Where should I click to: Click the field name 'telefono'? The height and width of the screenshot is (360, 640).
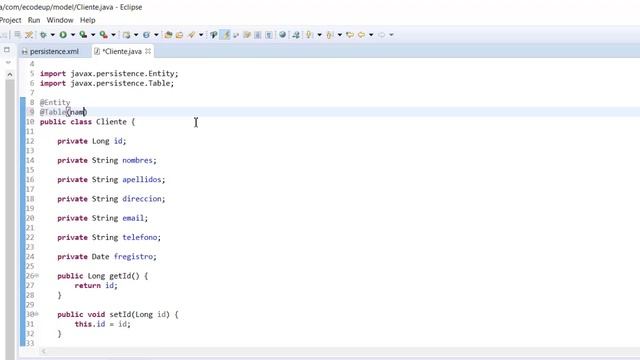[x=140, y=237]
